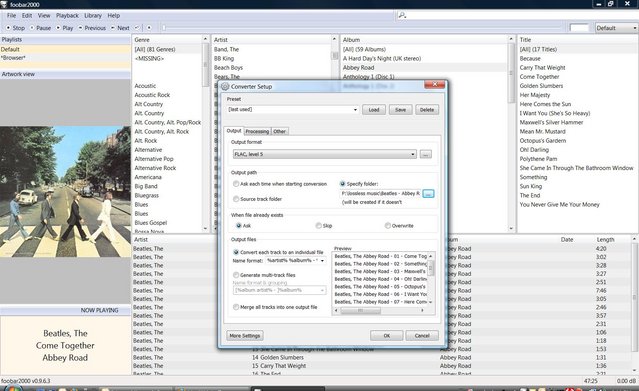Screen dimensions: 639x391
Task: Switch to the Output tab
Action: tap(234, 130)
